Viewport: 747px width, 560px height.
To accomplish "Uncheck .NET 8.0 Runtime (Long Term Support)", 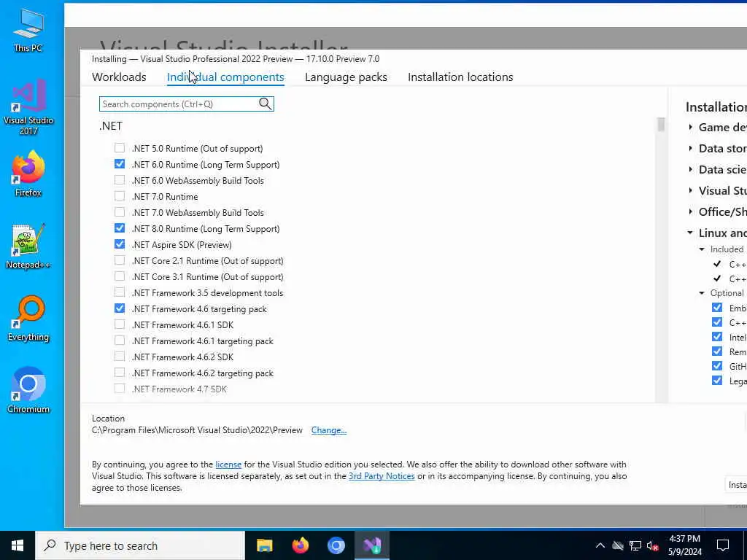I will 120,228.
